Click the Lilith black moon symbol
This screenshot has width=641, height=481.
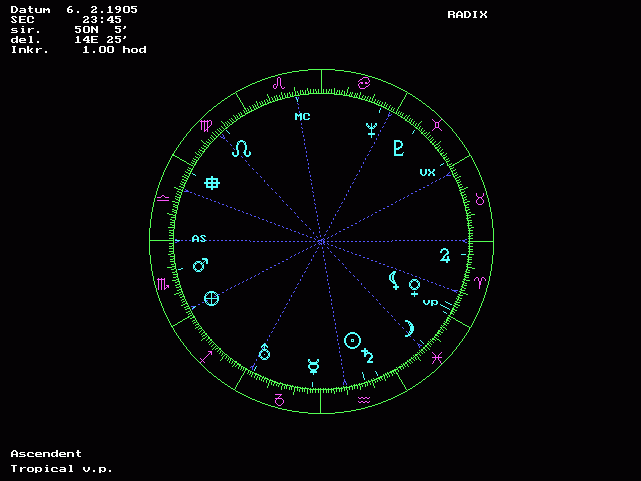click(394, 280)
